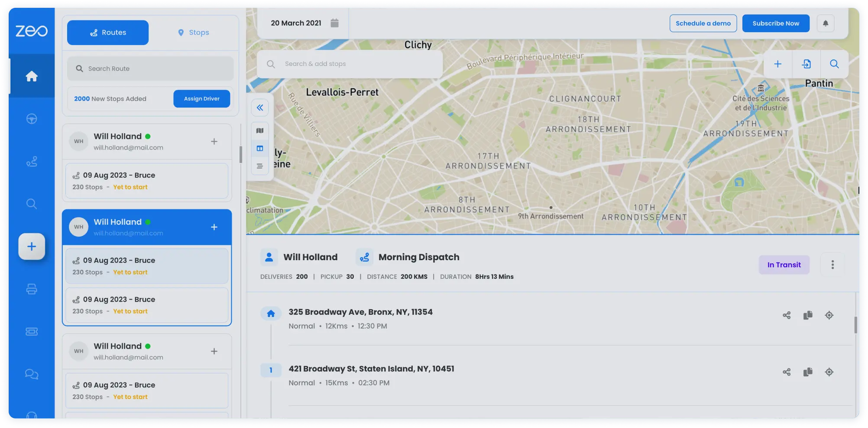Collapse the routes side panel
This screenshot has height=428, width=868.
pyautogui.click(x=260, y=108)
